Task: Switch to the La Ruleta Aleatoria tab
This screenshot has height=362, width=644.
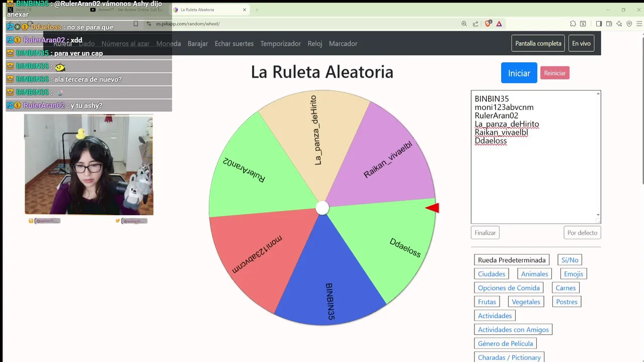Action: click(209, 10)
